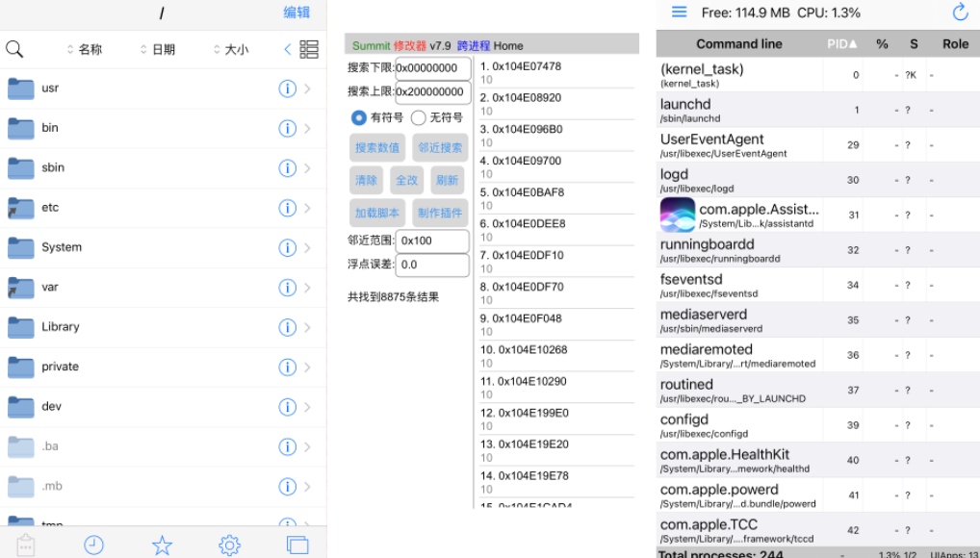Tap the 搜索数值 button
Viewport: 980px width, 558px height.
[376, 147]
